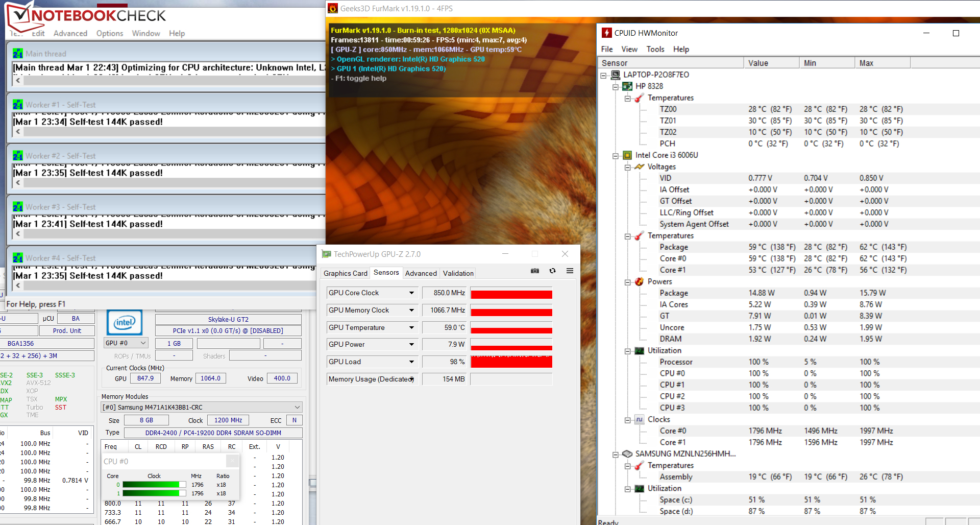Image resolution: width=980 pixels, height=525 pixels.
Task: Collapse the Powers tree node
Action: point(627,282)
